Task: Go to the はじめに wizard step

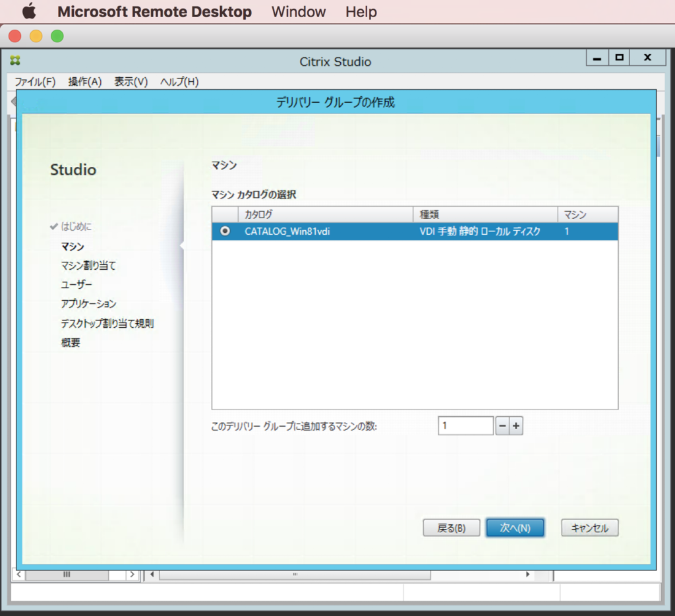Action: pos(76,226)
